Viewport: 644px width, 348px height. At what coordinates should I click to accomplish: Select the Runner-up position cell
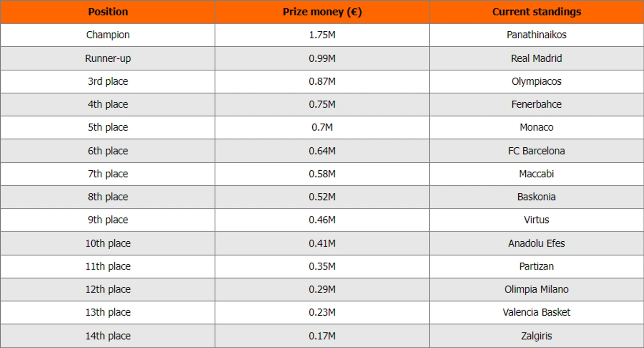[x=108, y=58]
